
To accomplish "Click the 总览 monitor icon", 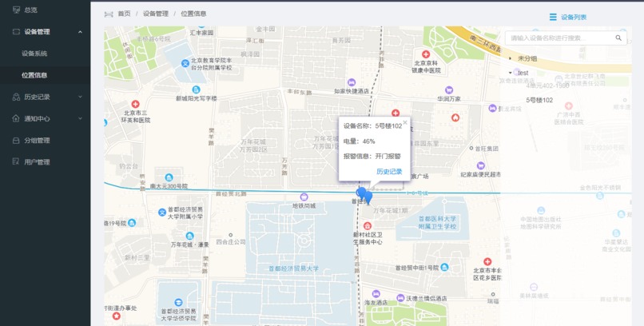I will (x=16, y=10).
